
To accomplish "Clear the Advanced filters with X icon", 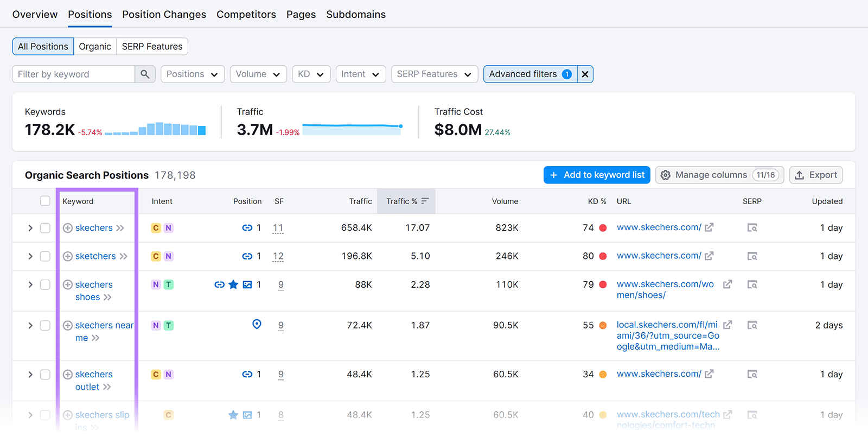I will (585, 74).
